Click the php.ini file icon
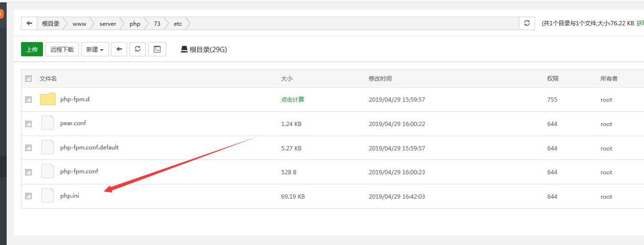Viewport: 644px width, 245px height. click(x=48, y=196)
